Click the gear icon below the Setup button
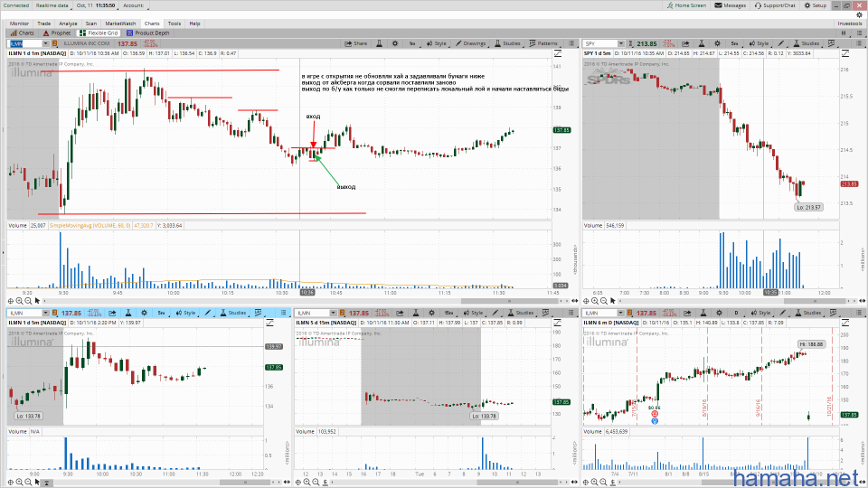 [x=859, y=15]
